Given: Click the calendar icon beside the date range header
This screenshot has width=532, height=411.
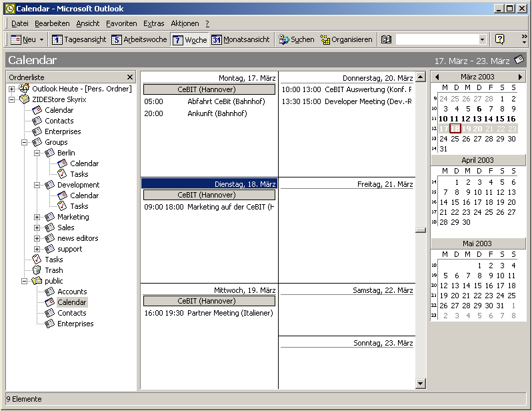Looking at the screenshot, I should coord(519,60).
